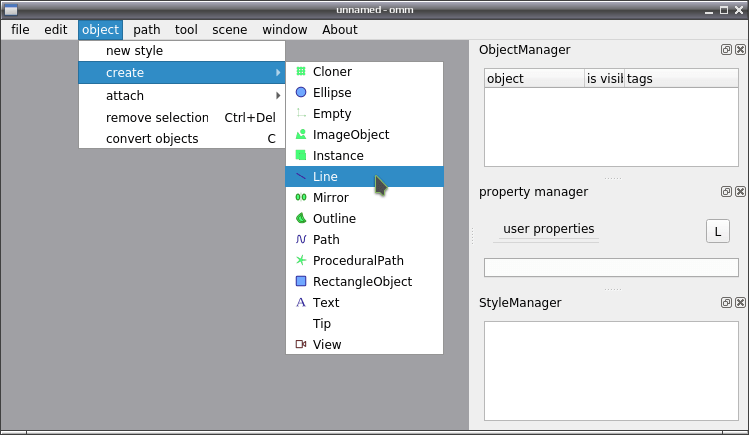Click the blue Ellipse icon
Viewport: 749px width, 435px height.
coord(301,93)
